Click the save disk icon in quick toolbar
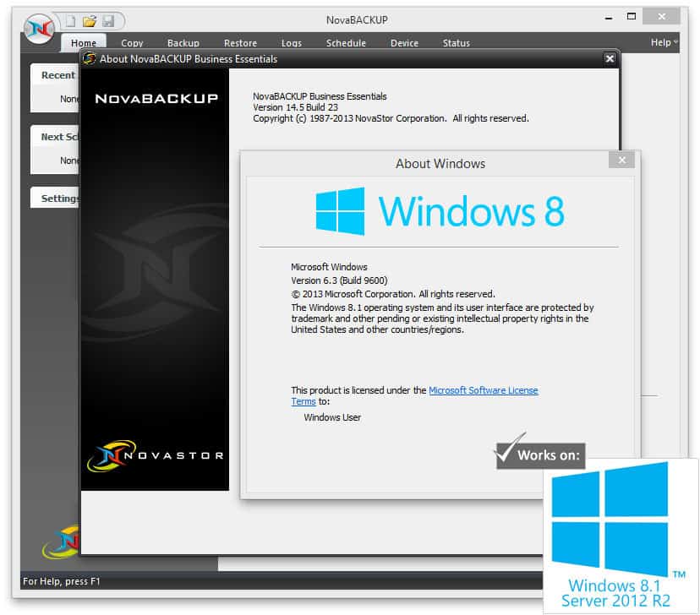 coord(107,20)
